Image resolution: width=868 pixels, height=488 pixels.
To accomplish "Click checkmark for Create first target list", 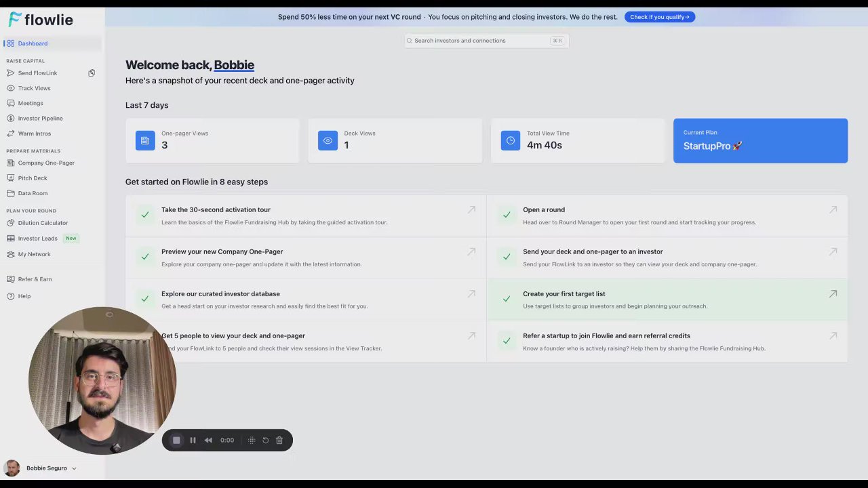I will [507, 299].
